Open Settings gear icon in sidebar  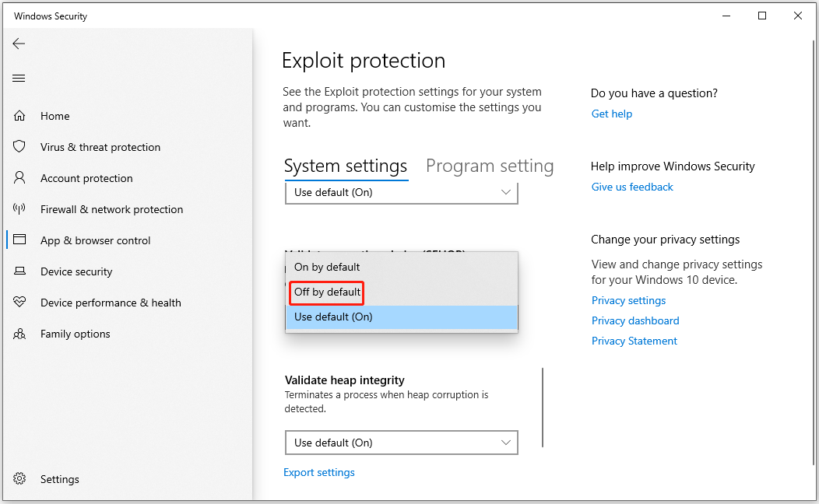tap(19, 479)
